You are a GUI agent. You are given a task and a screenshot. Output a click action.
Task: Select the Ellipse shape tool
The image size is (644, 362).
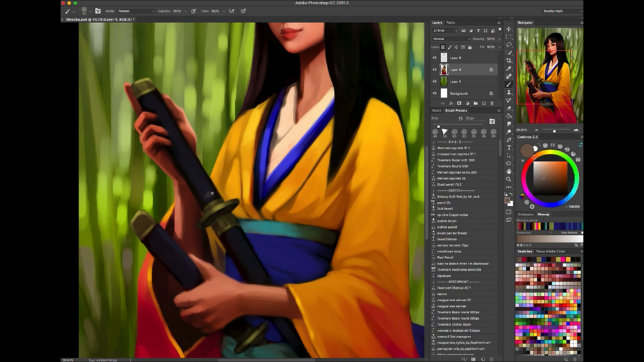[508, 163]
